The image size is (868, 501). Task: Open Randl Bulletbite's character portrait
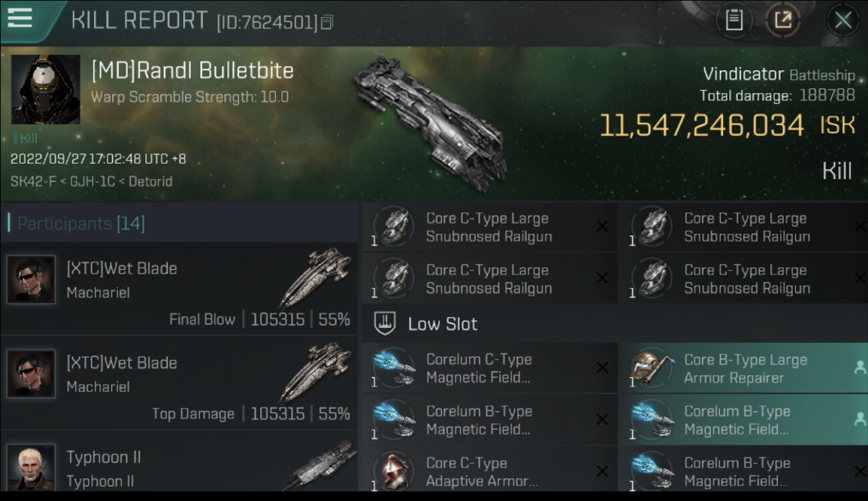click(45, 90)
